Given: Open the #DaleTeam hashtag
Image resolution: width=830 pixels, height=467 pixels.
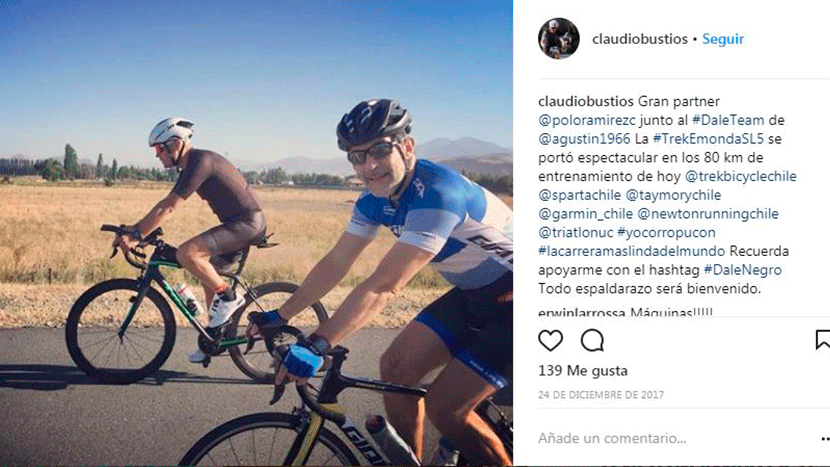Looking at the screenshot, I should tap(728, 120).
